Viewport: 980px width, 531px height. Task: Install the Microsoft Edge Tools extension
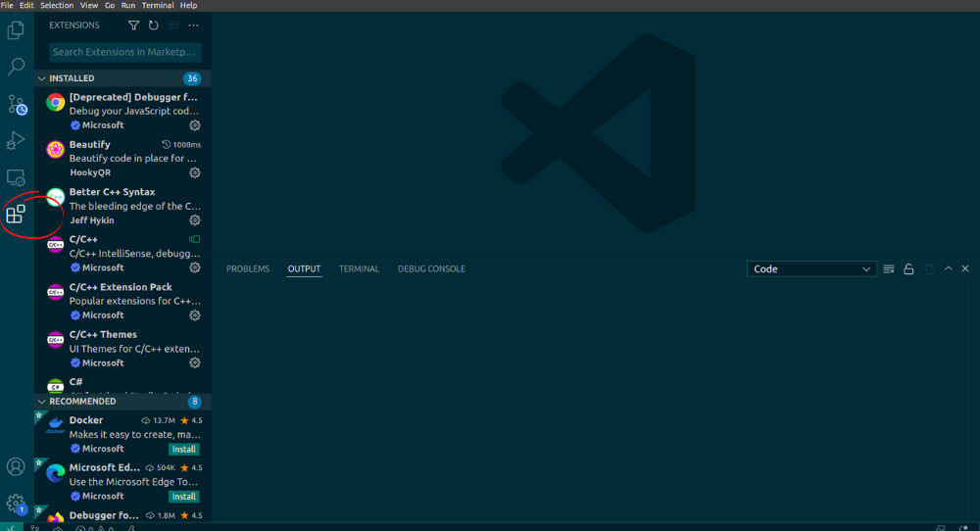[x=184, y=497]
